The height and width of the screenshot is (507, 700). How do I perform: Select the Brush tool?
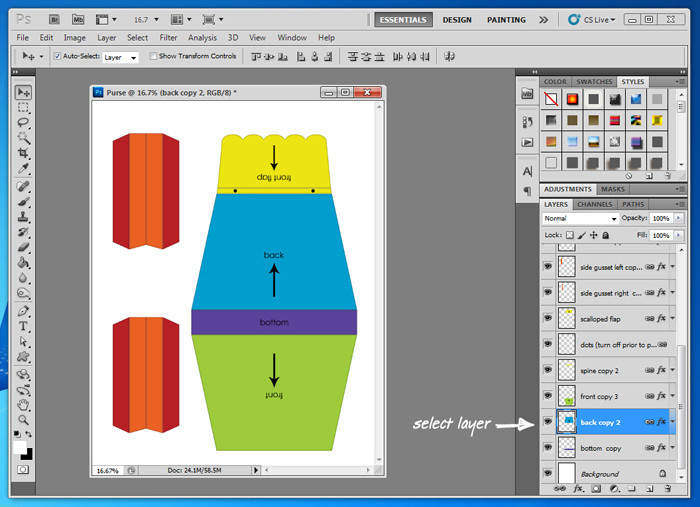(x=23, y=201)
